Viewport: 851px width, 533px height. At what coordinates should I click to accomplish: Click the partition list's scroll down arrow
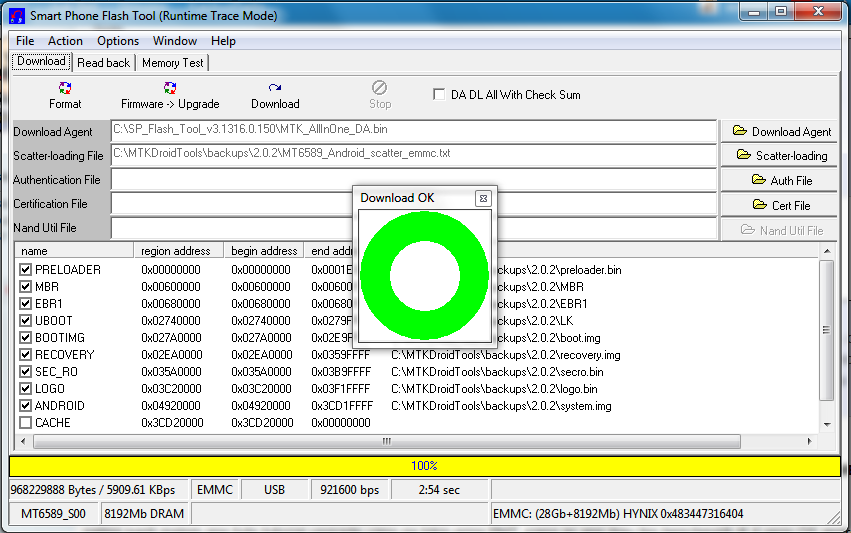827,424
